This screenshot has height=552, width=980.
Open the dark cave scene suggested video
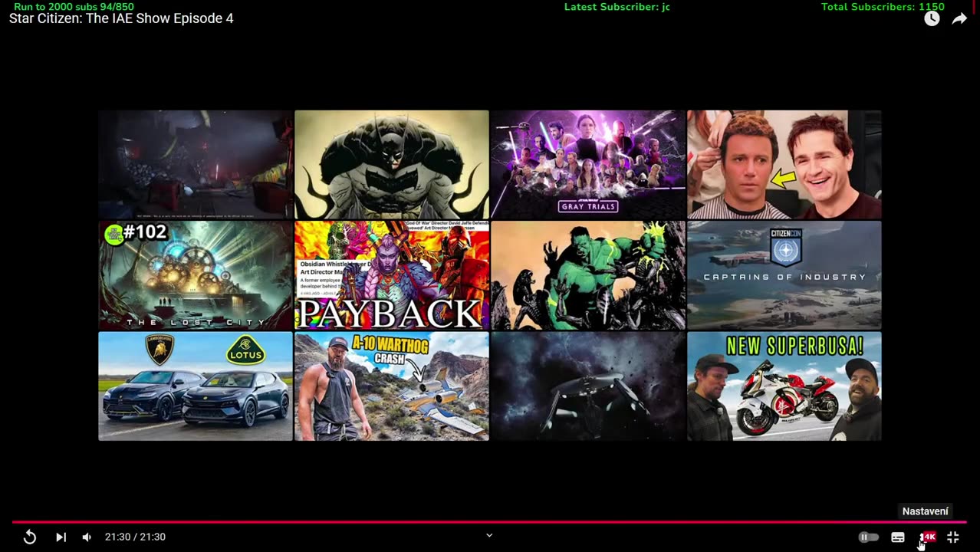196,165
